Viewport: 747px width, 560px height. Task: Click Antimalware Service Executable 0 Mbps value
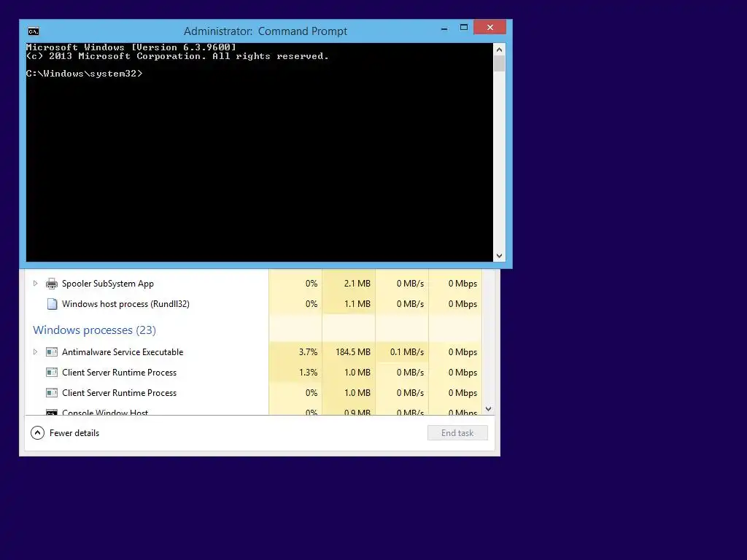(462, 352)
